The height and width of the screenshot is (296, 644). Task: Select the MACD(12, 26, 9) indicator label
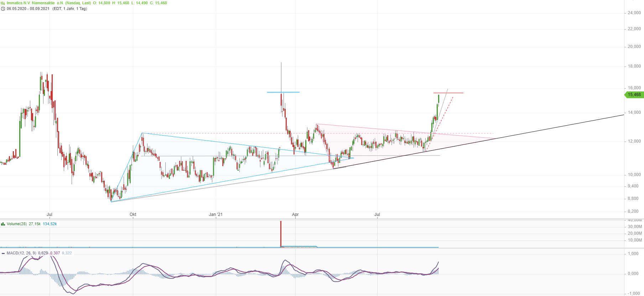click(x=21, y=253)
